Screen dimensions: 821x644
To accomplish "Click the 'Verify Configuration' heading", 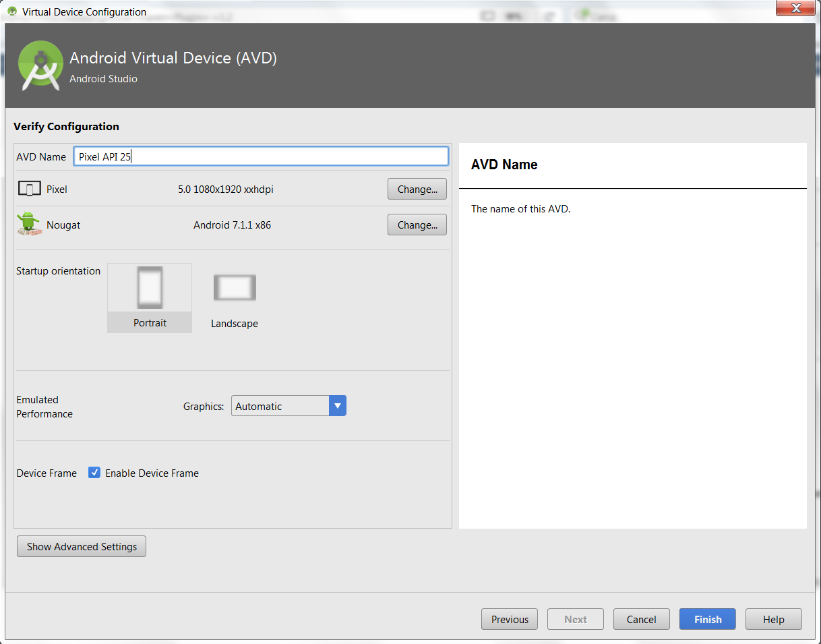I will (66, 127).
